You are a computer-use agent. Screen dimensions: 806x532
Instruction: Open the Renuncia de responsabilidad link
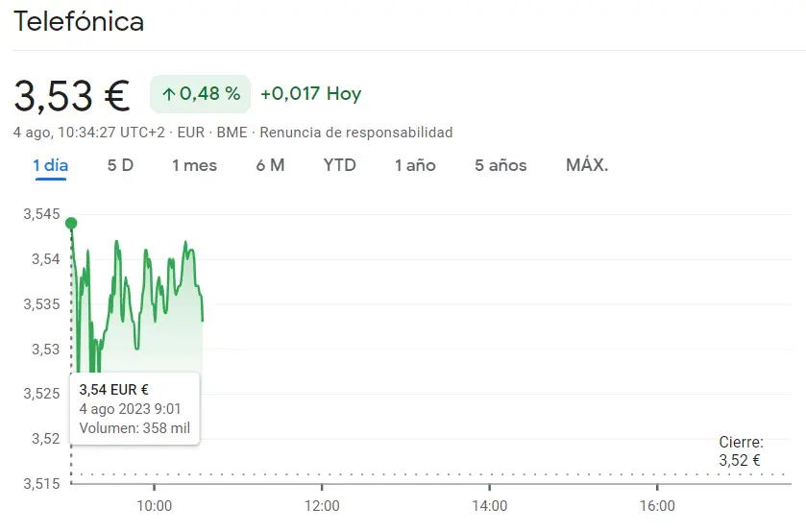(x=355, y=133)
